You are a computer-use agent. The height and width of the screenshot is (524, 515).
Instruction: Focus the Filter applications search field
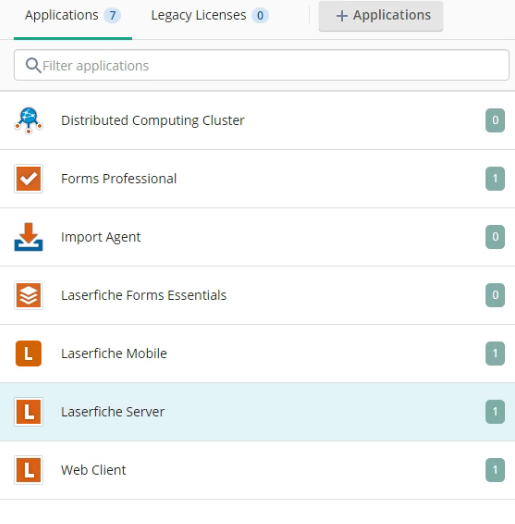262,65
